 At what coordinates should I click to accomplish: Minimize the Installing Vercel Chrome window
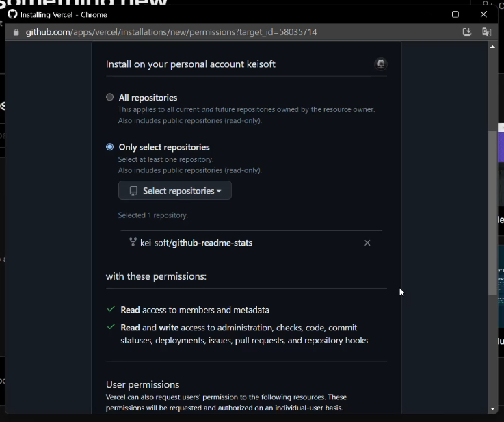point(428,14)
